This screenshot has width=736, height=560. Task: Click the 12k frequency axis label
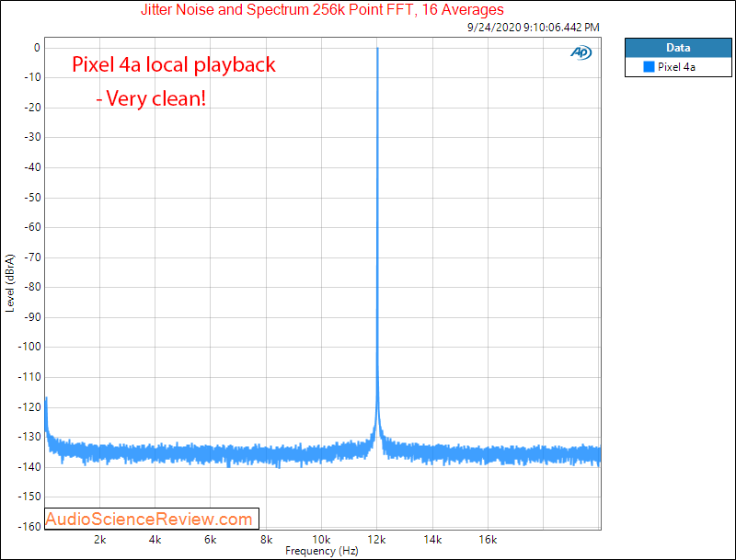click(x=376, y=540)
